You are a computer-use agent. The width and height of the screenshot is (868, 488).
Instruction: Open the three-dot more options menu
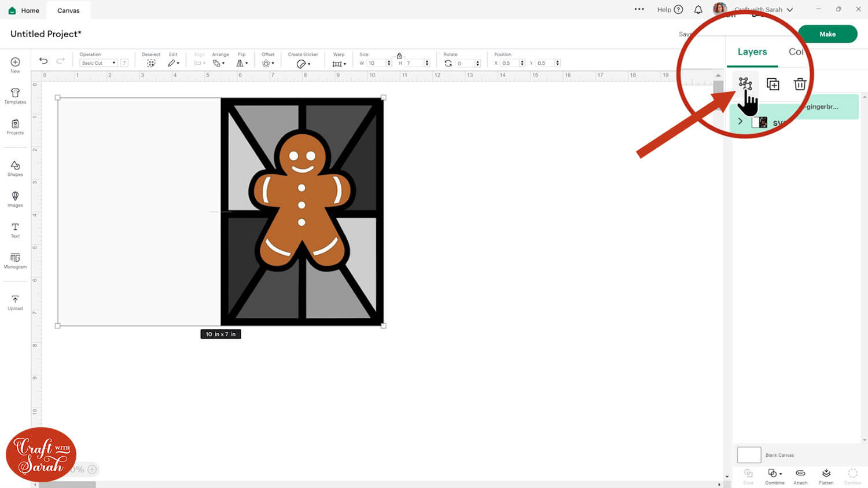point(639,9)
